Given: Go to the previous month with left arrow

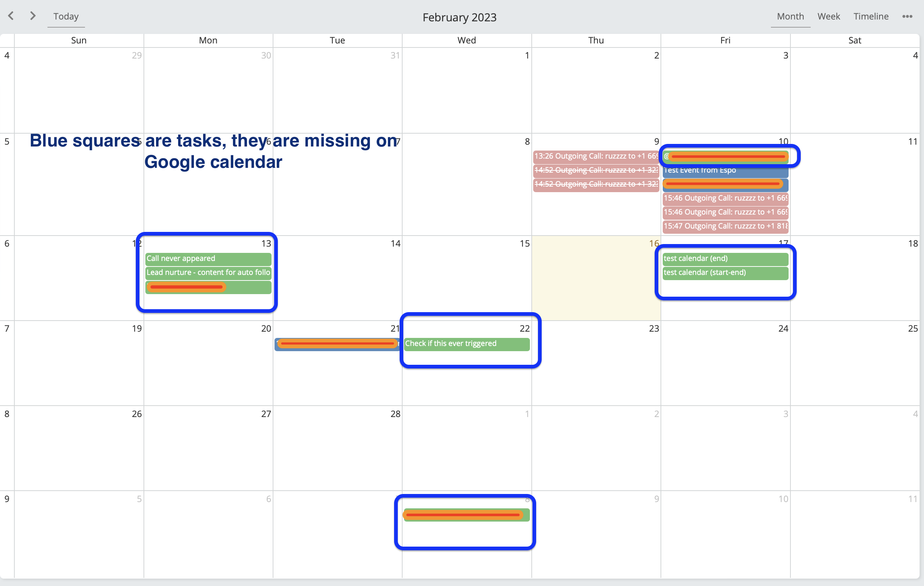Looking at the screenshot, I should click(x=11, y=16).
